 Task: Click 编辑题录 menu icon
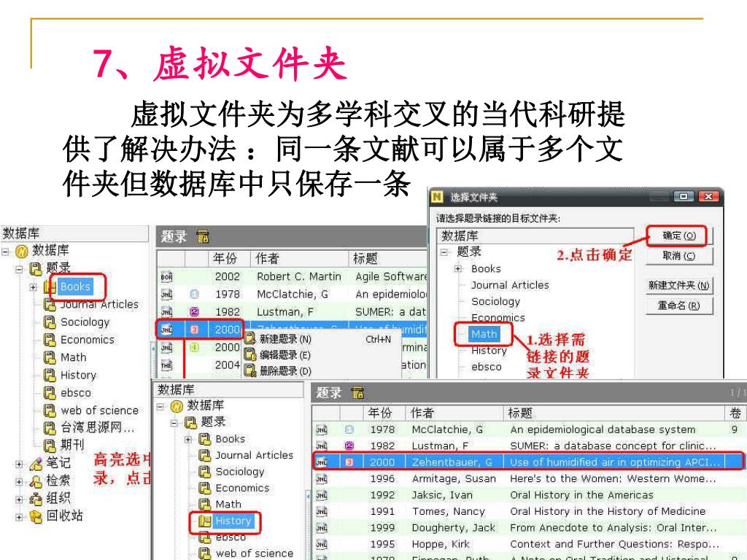[x=250, y=355]
